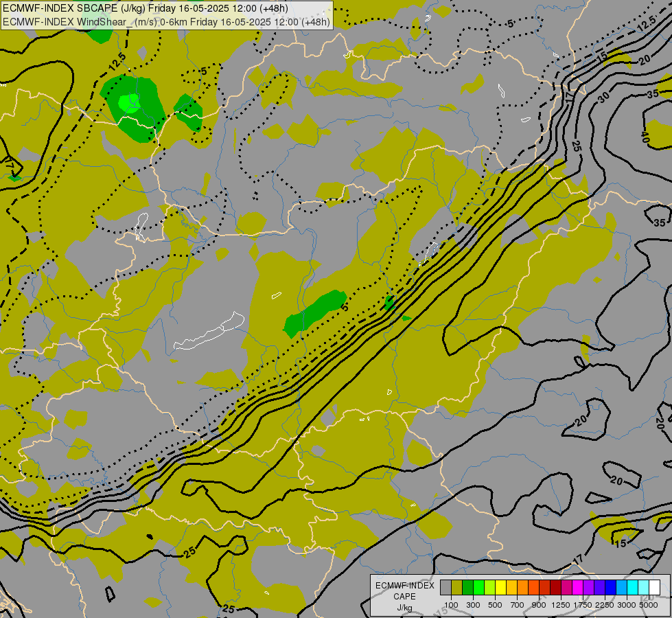Click the J/kg unit label in legend

click(404, 608)
